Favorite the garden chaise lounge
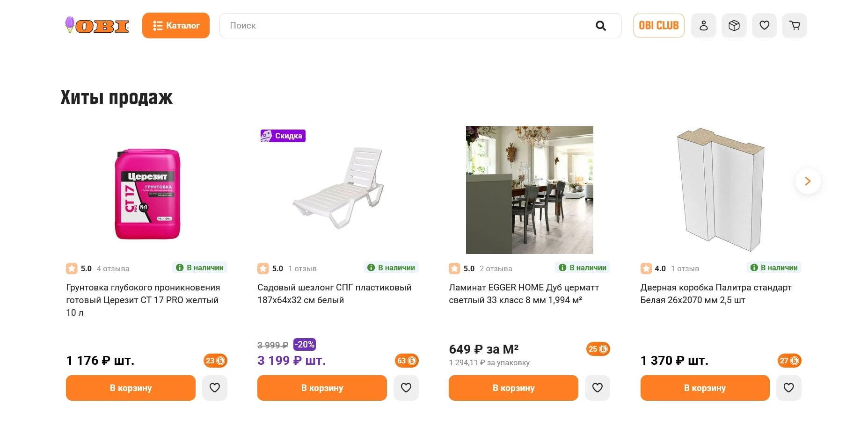This screenshot has width=868, height=427. click(x=406, y=388)
